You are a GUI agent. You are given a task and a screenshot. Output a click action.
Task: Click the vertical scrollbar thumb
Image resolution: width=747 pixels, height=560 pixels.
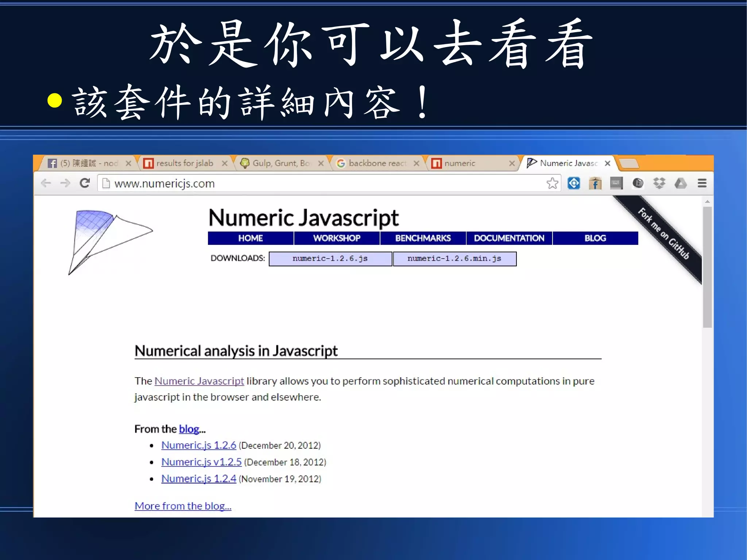pyautogui.click(x=708, y=267)
